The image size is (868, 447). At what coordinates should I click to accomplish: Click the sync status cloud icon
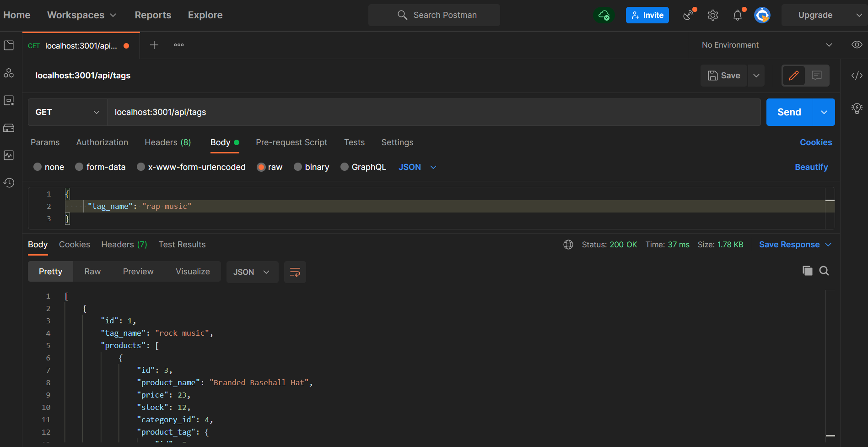pyautogui.click(x=604, y=15)
